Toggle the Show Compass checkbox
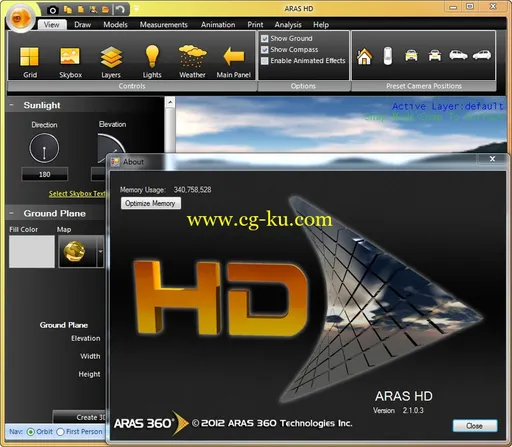The height and width of the screenshot is (447, 512). 265,50
